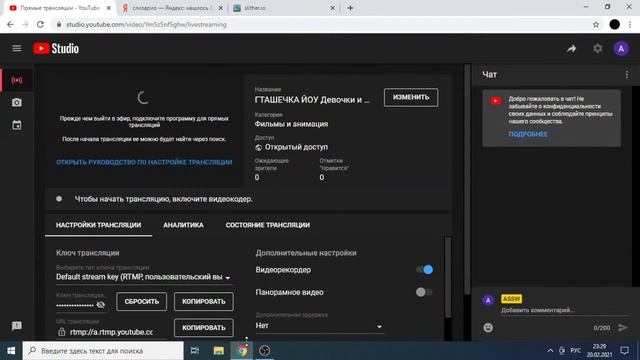Screen dimensions: 640x360
Task: Click the stream title ГТАШЕЧКА ЙОУ
Action: click(x=312, y=100)
